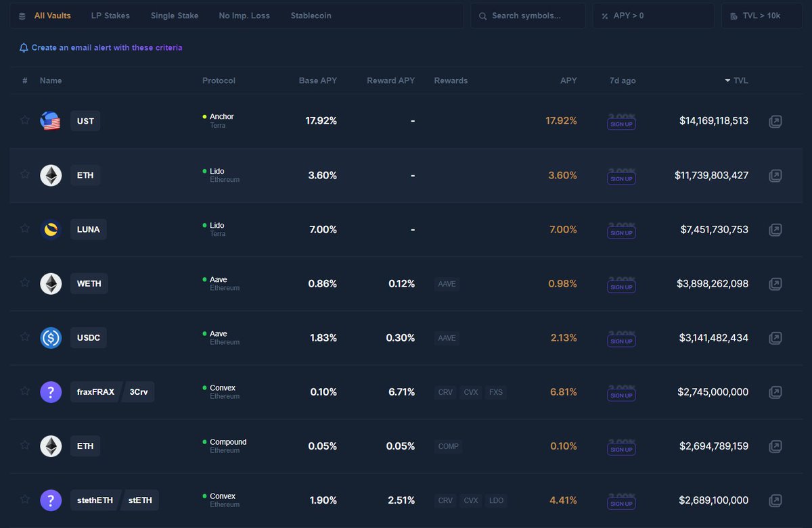Toggle favorite star for LUNA row
Screen dimensions: 812x528
(x=25, y=228)
